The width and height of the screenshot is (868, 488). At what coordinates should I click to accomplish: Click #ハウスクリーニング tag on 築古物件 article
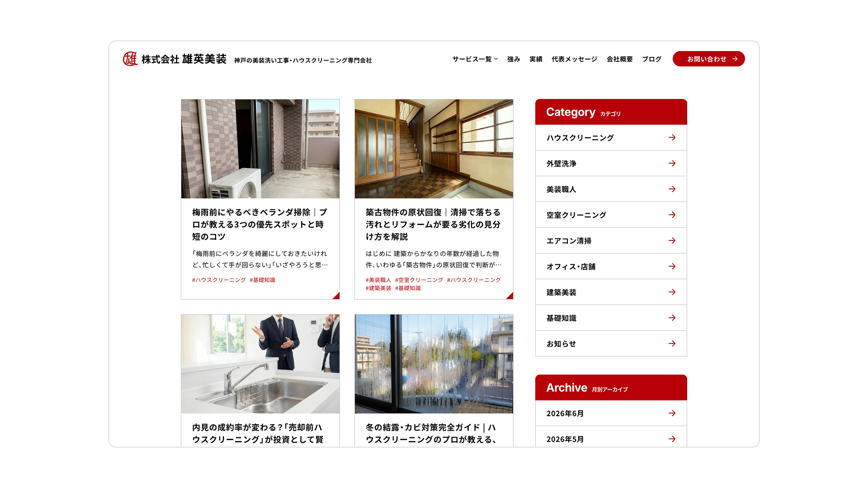[x=474, y=280]
